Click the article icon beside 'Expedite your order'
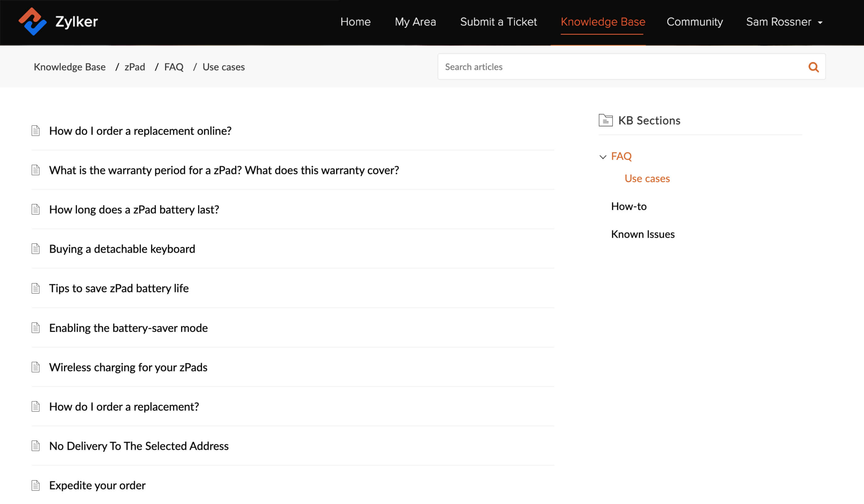 click(x=35, y=485)
